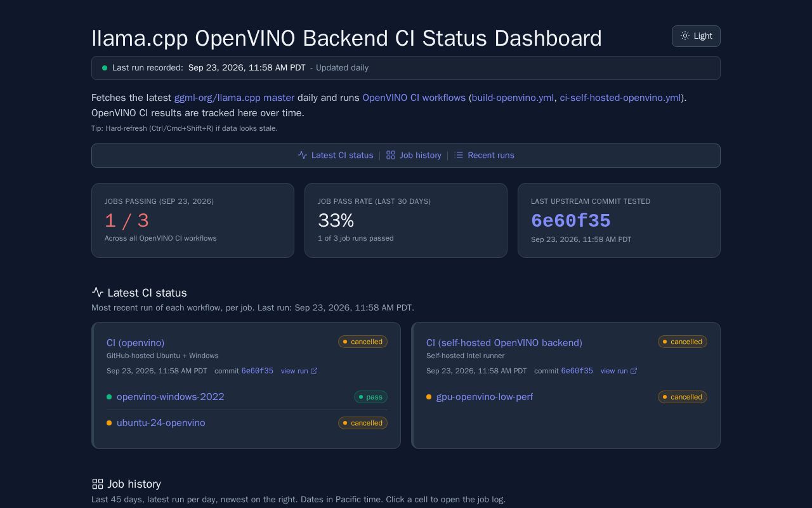Click the Last run recorded timestamp
The height and width of the screenshot is (508, 812).
click(x=247, y=68)
